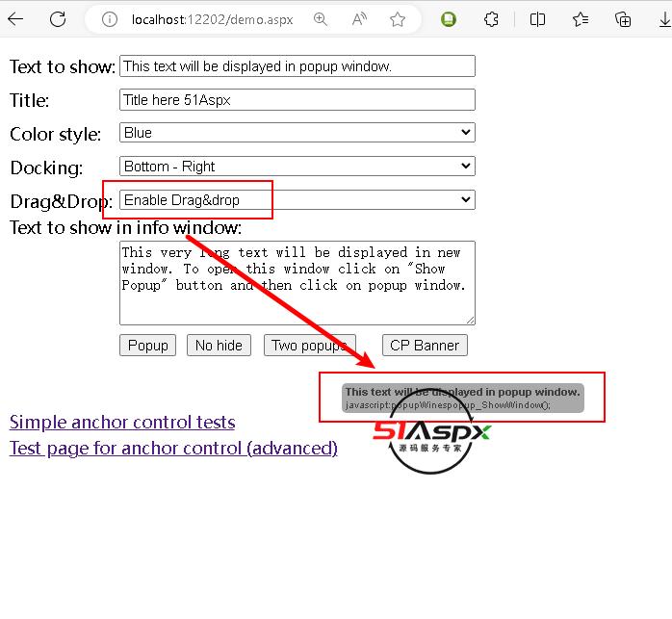Go back using the browser back arrow
The height and width of the screenshot is (619, 672).
pyautogui.click(x=15, y=19)
